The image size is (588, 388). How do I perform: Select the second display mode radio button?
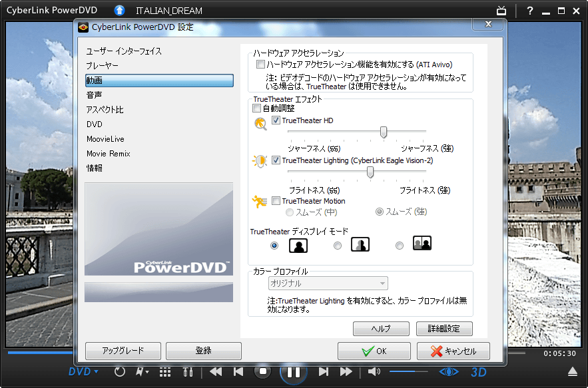[x=338, y=246]
